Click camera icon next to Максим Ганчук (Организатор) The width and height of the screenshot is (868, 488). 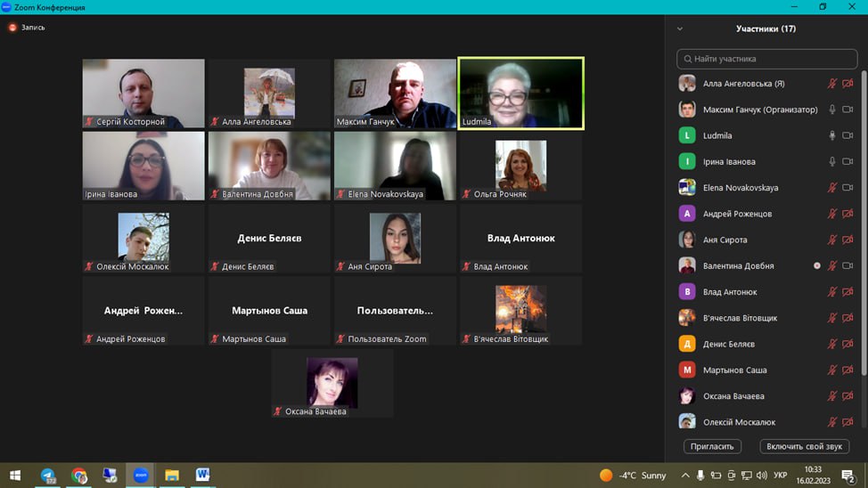[x=848, y=110]
